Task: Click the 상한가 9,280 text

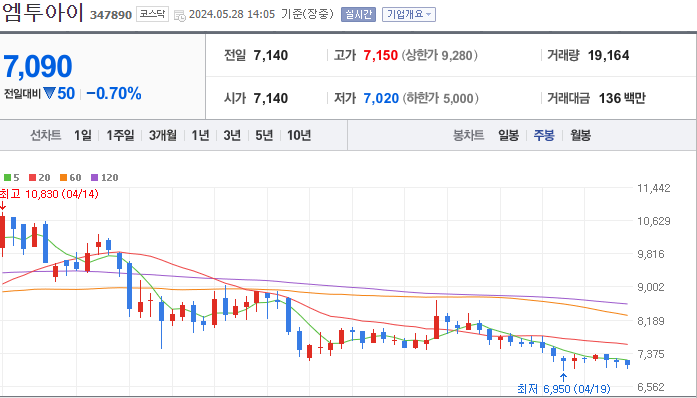Action: (x=440, y=56)
